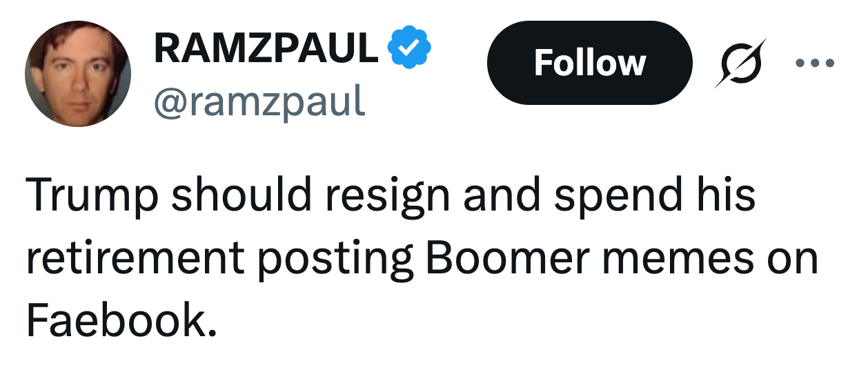The height and width of the screenshot is (370, 868).
Task: Open profile via RAMZPAUL display name
Action: coord(266,48)
